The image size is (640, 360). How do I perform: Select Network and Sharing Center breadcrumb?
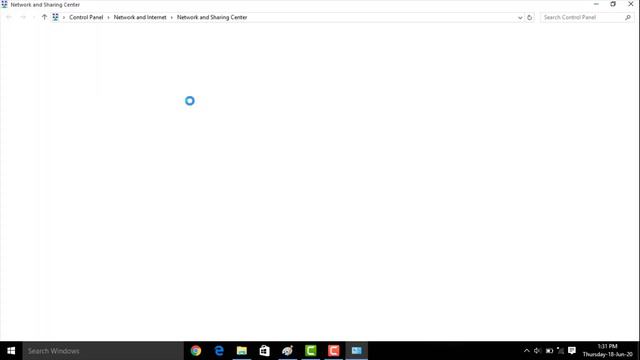[212, 17]
